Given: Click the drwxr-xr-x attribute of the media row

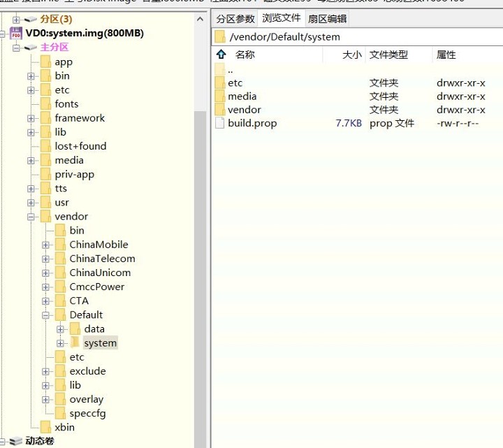Looking at the screenshot, I should pyautogui.click(x=461, y=96).
